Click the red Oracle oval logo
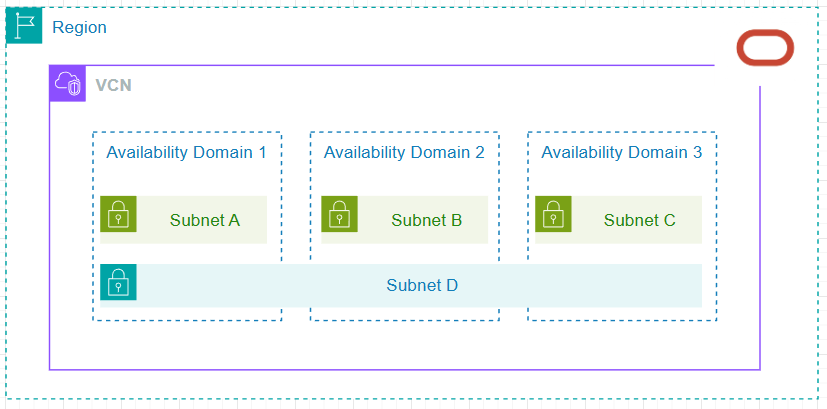 pos(765,48)
